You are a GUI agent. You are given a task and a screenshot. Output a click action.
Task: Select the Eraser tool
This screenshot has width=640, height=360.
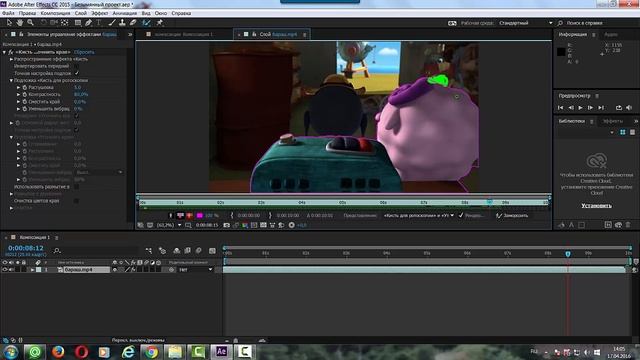point(133,23)
